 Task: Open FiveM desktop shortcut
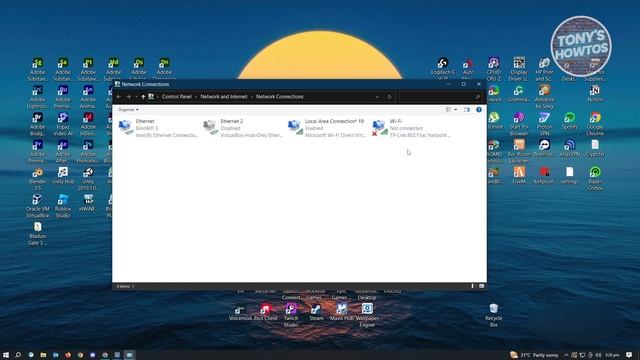click(519, 175)
